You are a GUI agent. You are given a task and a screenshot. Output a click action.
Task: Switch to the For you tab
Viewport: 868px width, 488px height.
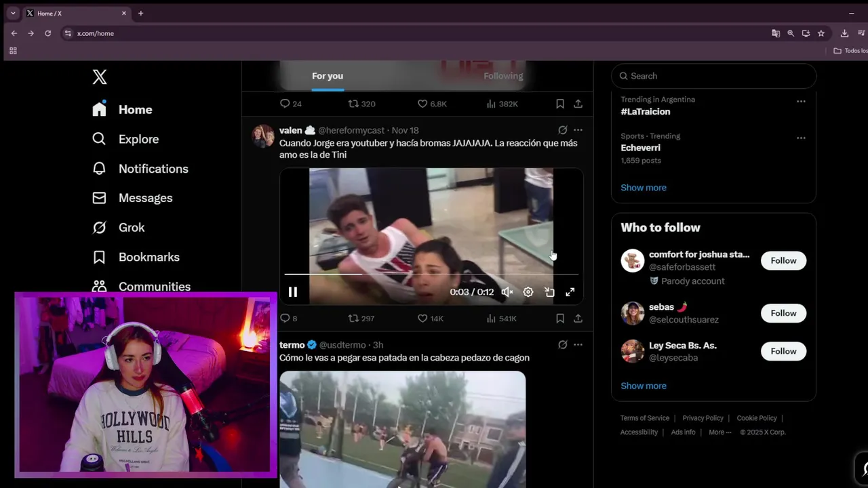point(328,76)
